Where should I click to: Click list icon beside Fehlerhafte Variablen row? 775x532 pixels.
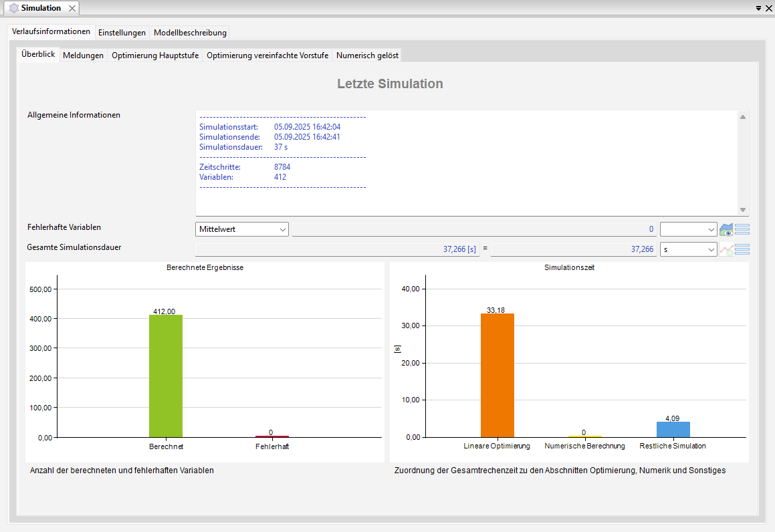(742, 230)
